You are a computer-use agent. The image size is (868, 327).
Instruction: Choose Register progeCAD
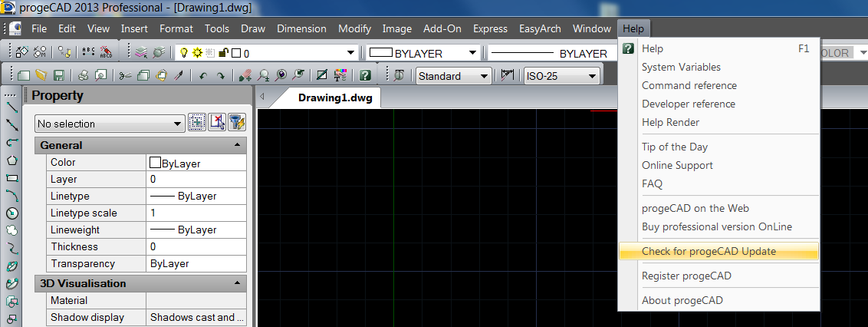click(x=686, y=276)
